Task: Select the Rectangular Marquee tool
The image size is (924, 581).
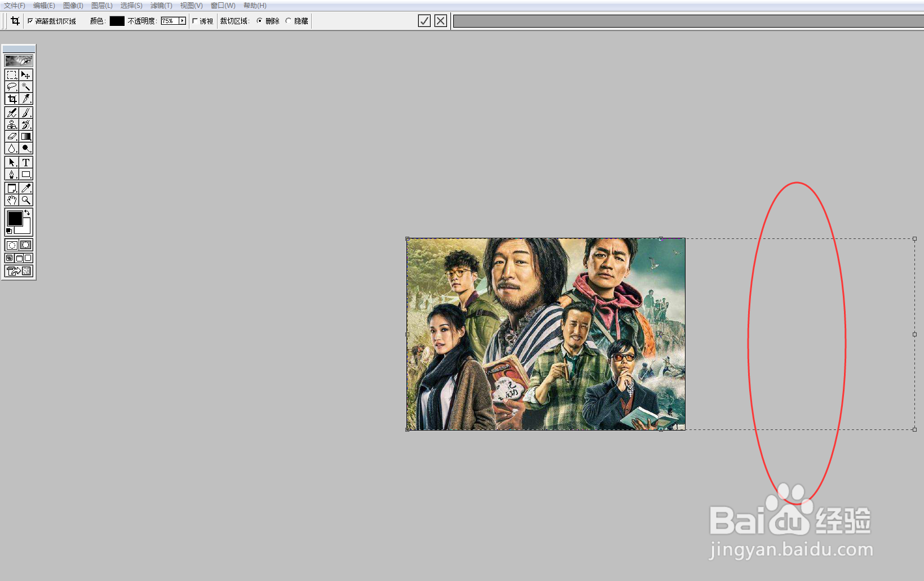Action: (x=12, y=75)
